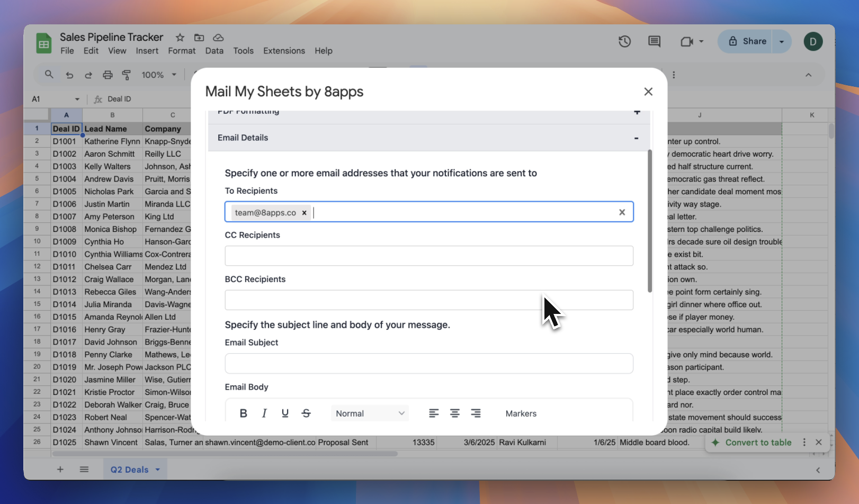Open the all sheets list icon
The width and height of the screenshot is (859, 504).
84,470
